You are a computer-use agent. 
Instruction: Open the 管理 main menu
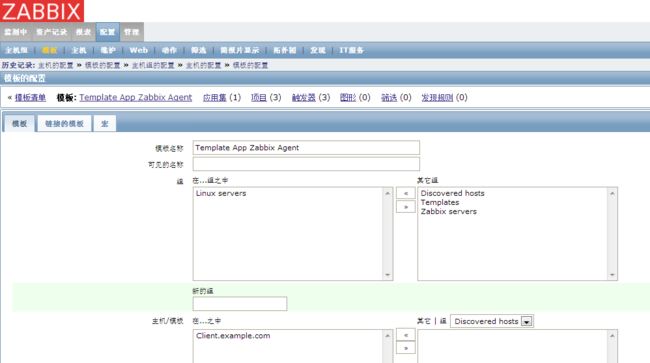(131, 32)
